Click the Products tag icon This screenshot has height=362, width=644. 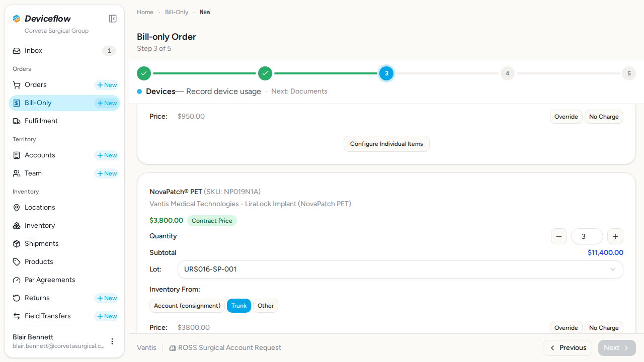[x=17, y=262]
